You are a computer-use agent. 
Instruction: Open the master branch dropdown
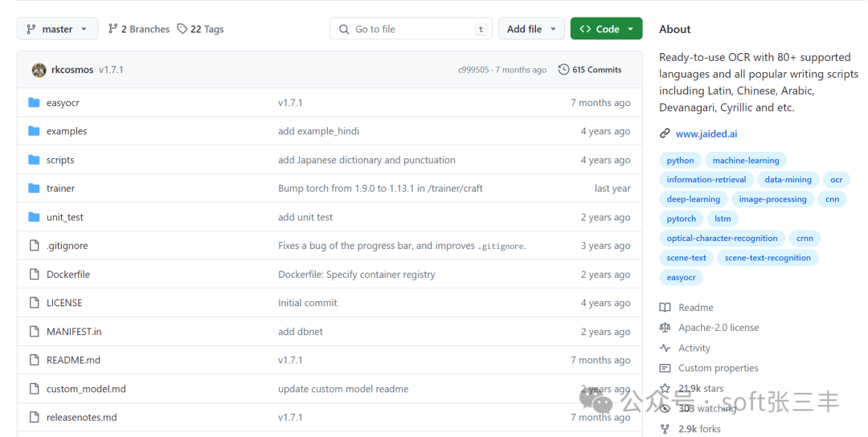click(x=57, y=29)
